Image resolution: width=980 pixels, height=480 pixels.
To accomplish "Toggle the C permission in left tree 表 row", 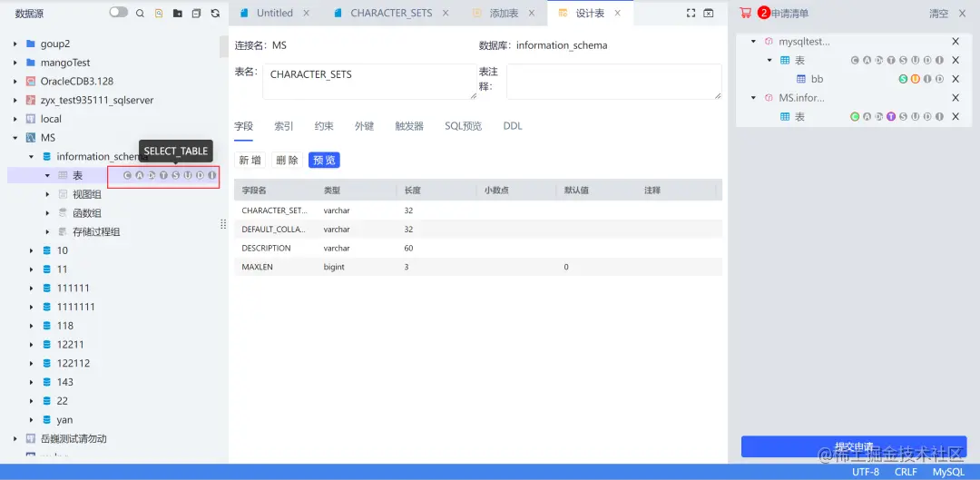I will click(128, 176).
